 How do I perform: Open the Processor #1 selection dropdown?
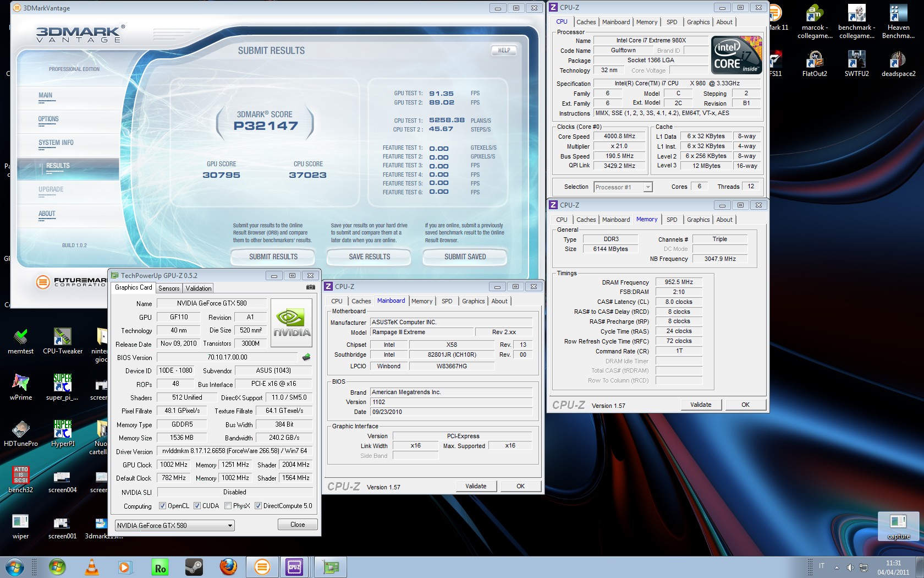(x=623, y=187)
